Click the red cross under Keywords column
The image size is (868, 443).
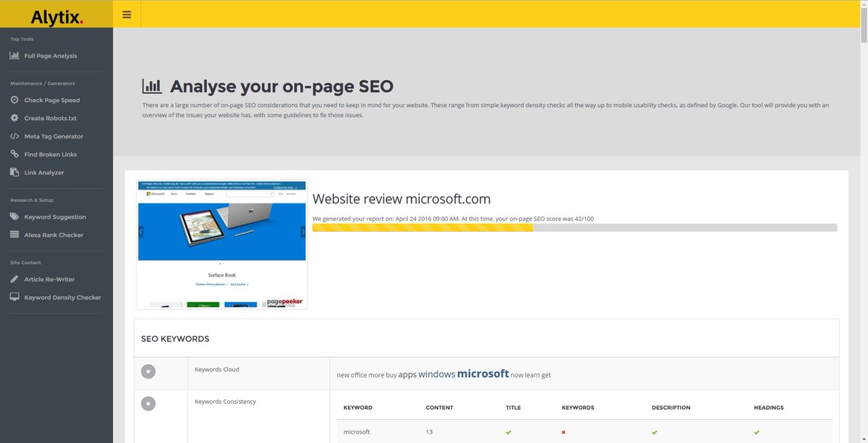coord(563,432)
